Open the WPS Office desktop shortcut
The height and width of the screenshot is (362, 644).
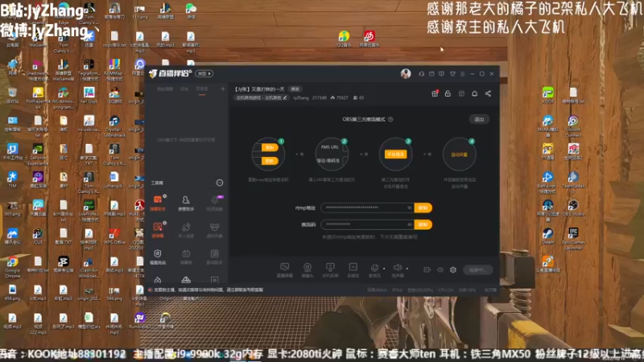click(x=114, y=237)
